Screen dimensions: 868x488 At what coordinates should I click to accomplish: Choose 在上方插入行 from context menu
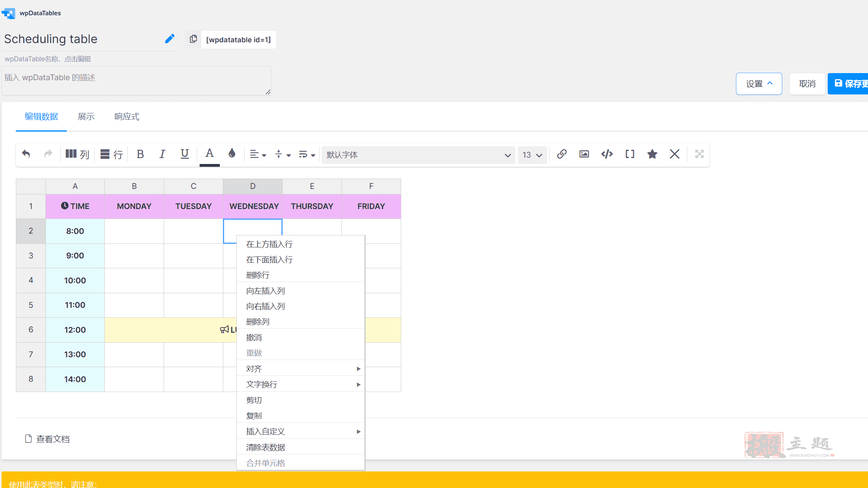point(300,244)
